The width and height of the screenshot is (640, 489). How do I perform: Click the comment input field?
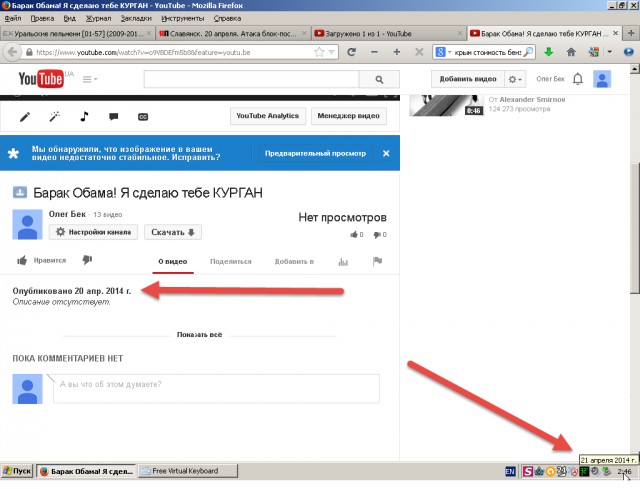tap(215, 384)
